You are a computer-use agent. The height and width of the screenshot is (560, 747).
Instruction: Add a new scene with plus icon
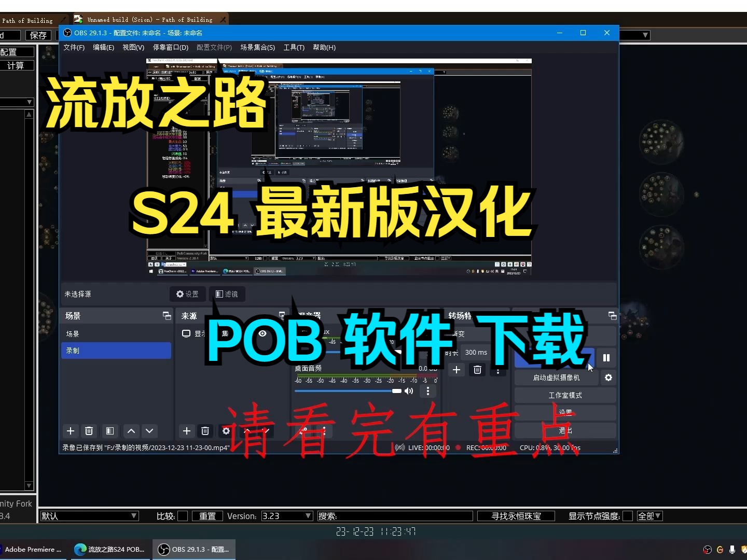coord(71,431)
